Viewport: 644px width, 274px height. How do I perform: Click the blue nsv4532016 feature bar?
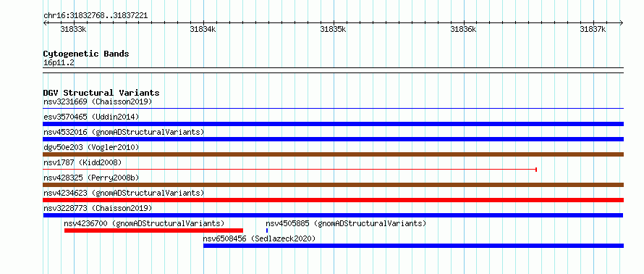point(334,139)
